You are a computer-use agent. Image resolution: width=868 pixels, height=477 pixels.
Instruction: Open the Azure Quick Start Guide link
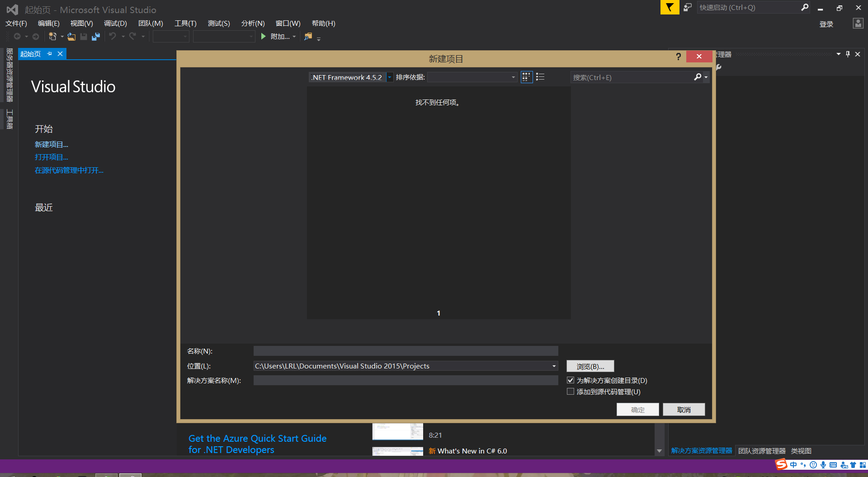tap(257, 444)
